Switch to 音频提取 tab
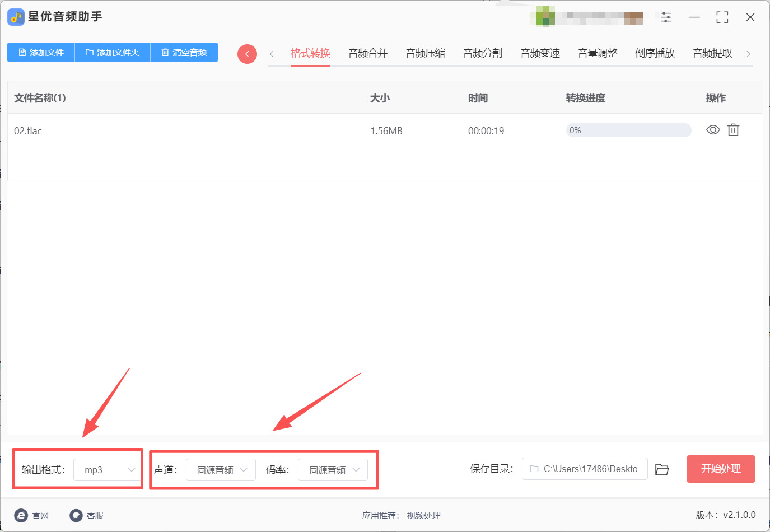This screenshot has height=532, width=770. [712, 53]
